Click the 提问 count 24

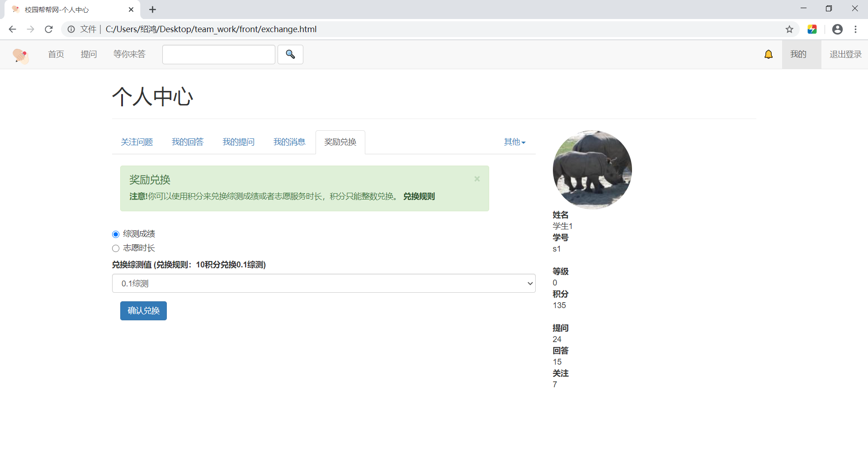pyautogui.click(x=557, y=339)
